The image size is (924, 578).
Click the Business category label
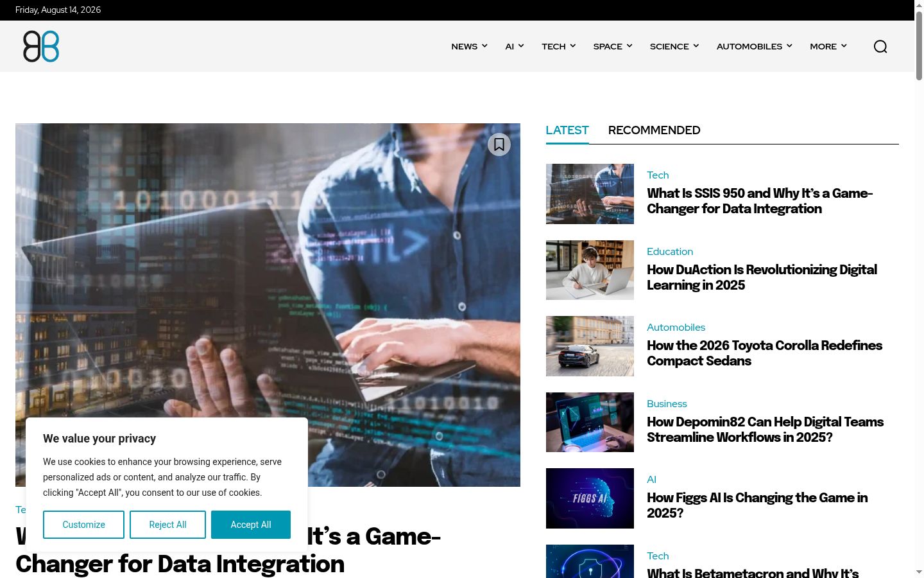pyautogui.click(x=667, y=404)
